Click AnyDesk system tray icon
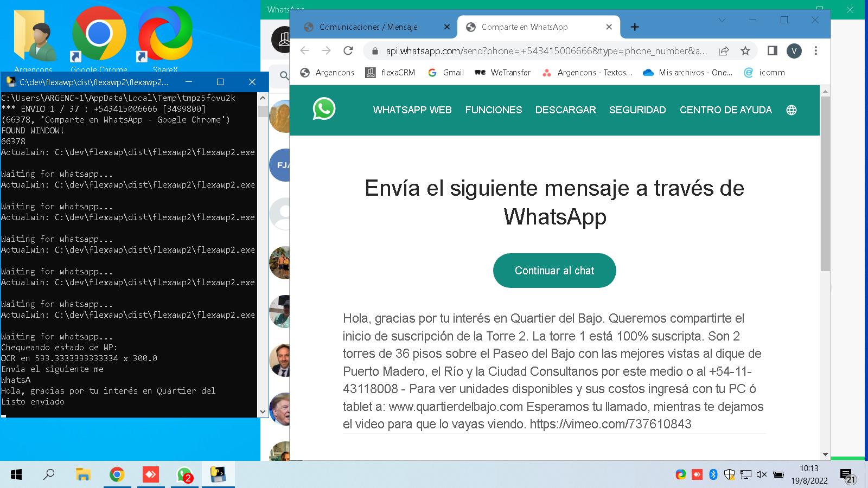The image size is (868, 488). [697, 475]
